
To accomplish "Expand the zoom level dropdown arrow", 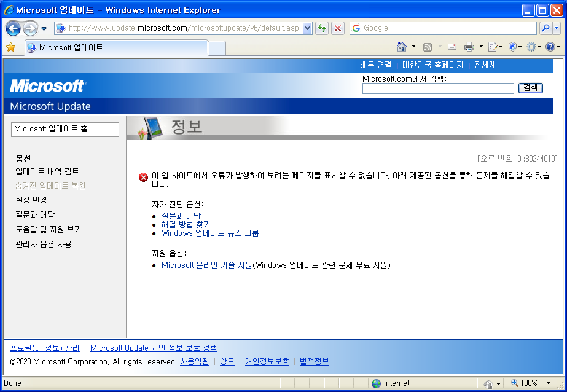I will [x=548, y=383].
